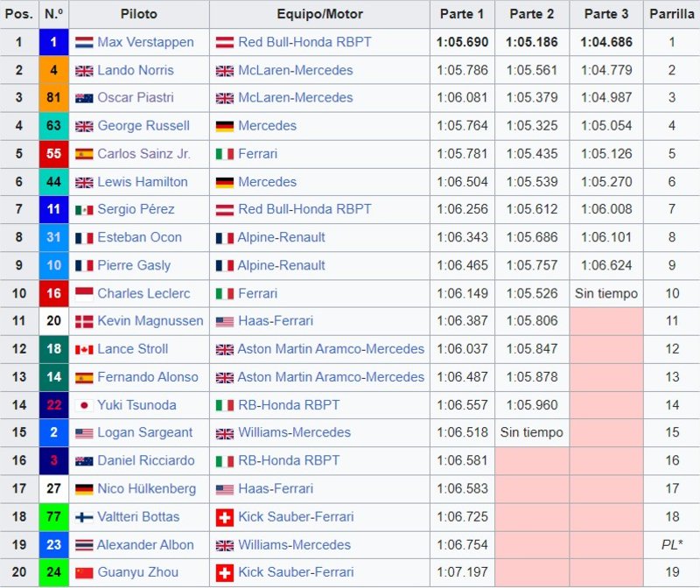Click the Netherlands flag beside Max Verstappen
700x588 pixels.
pyautogui.click(x=84, y=42)
